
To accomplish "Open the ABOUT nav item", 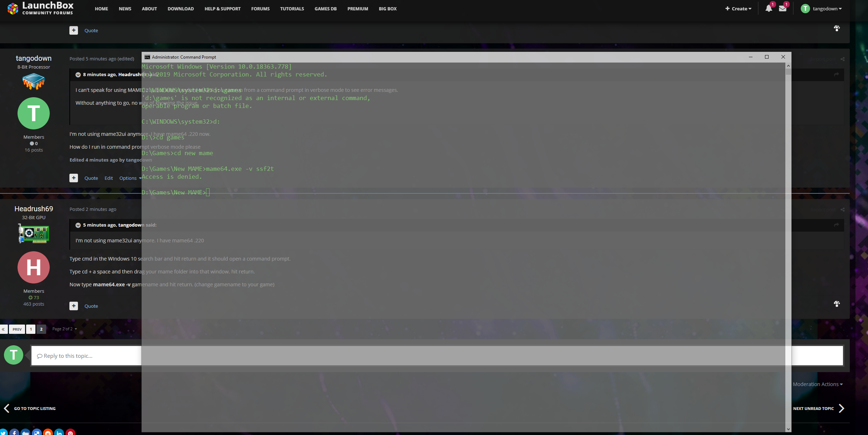I will (149, 9).
